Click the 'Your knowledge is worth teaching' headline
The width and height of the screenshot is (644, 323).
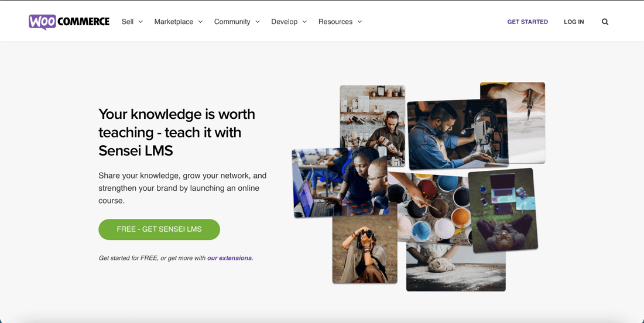pyautogui.click(x=177, y=132)
